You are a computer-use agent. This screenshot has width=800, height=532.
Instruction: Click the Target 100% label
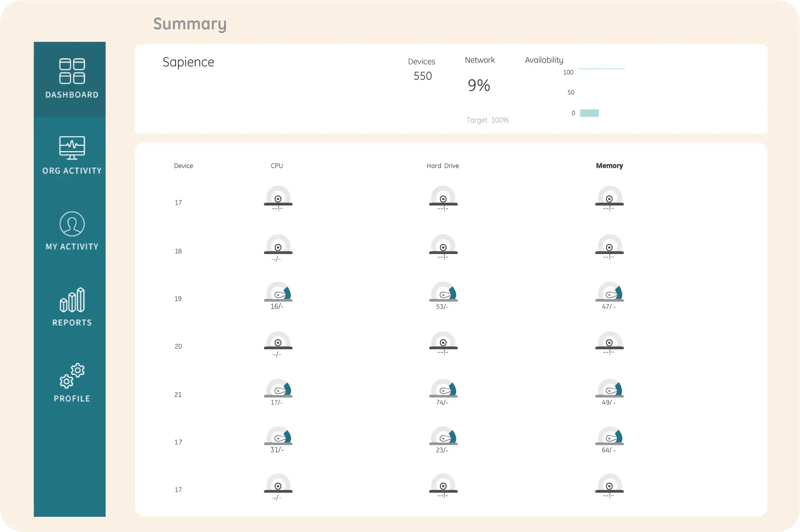click(487, 120)
